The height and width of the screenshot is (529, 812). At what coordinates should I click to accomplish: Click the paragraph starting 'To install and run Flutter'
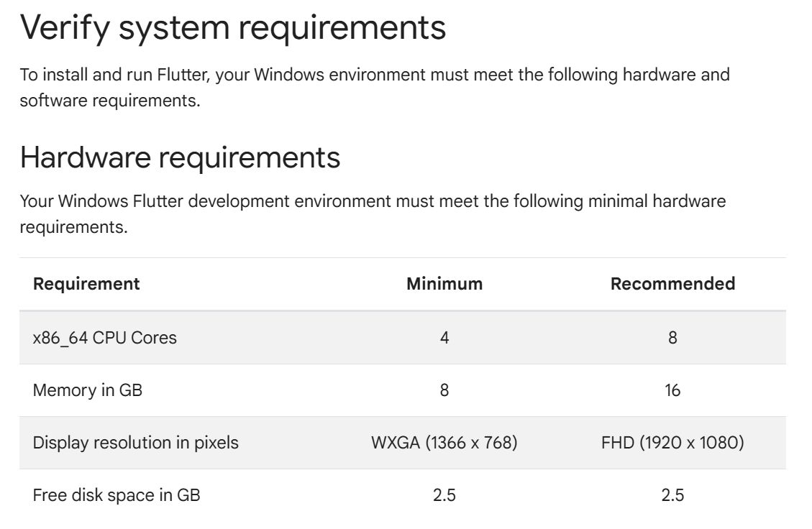375,88
